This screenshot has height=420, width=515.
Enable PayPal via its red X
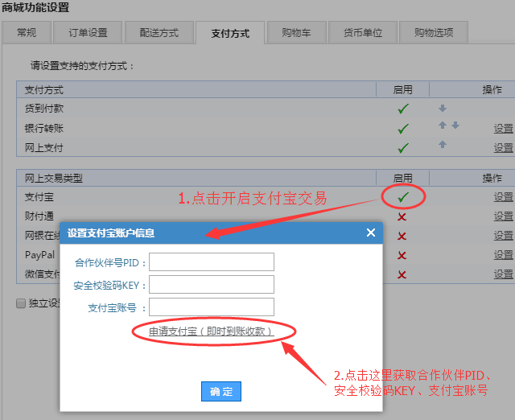pyautogui.click(x=402, y=255)
